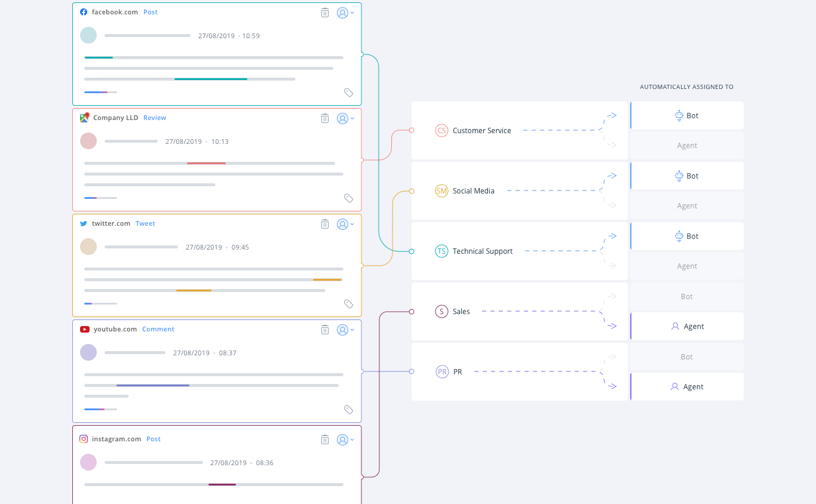Viewport: 816px width, 504px height.
Task: Delete the facebook.com post via trash icon
Action: coord(325,12)
